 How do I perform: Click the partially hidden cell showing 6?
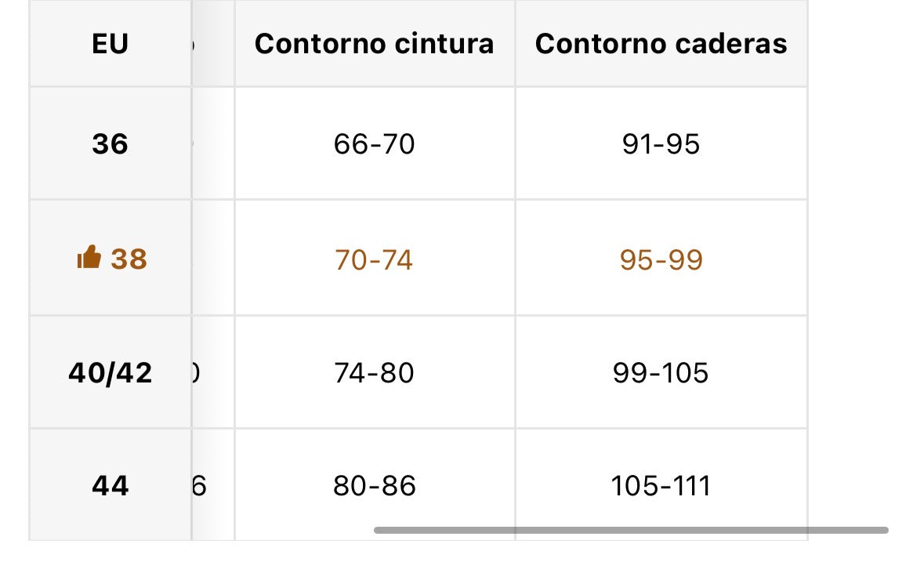(212, 485)
